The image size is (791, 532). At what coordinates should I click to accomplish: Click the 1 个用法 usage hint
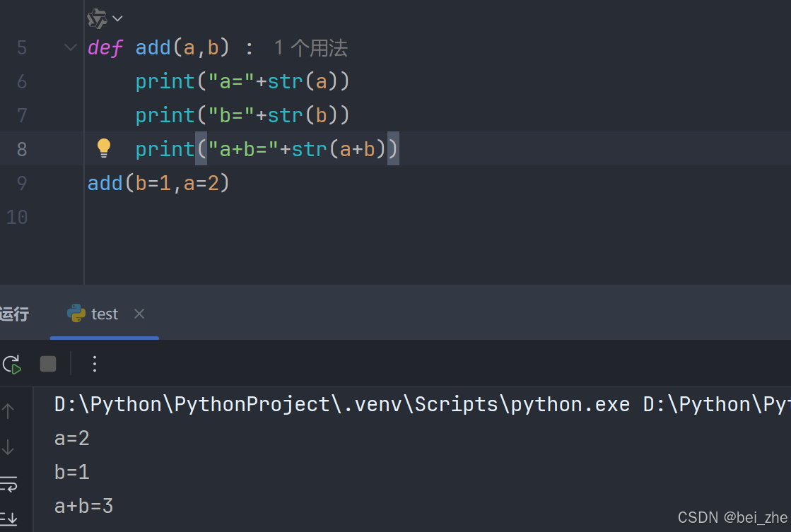pyautogui.click(x=310, y=47)
